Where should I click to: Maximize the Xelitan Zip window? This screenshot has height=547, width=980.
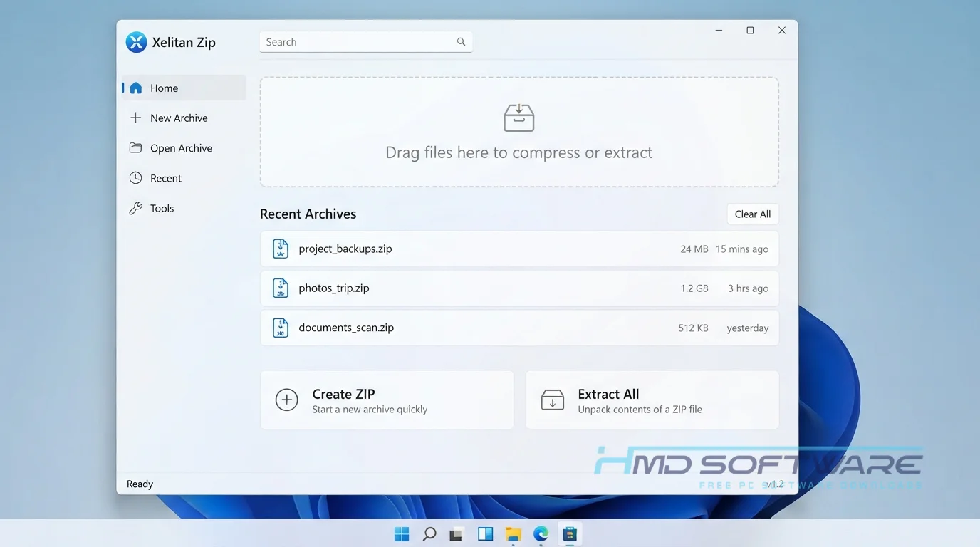pos(750,31)
